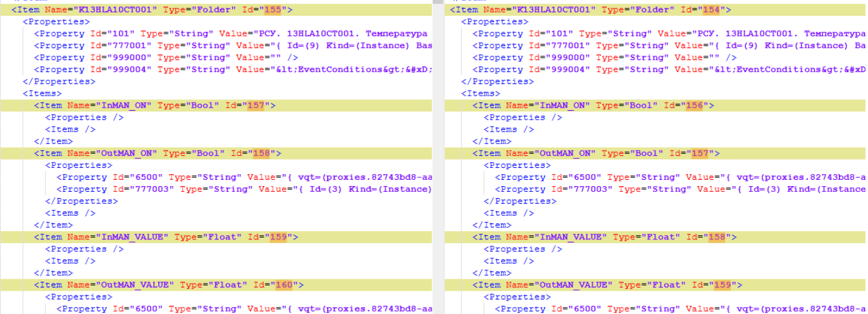
Task: Select InMAN_VALUE item name in left pane
Action: pyautogui.click(x=132, y=237)
